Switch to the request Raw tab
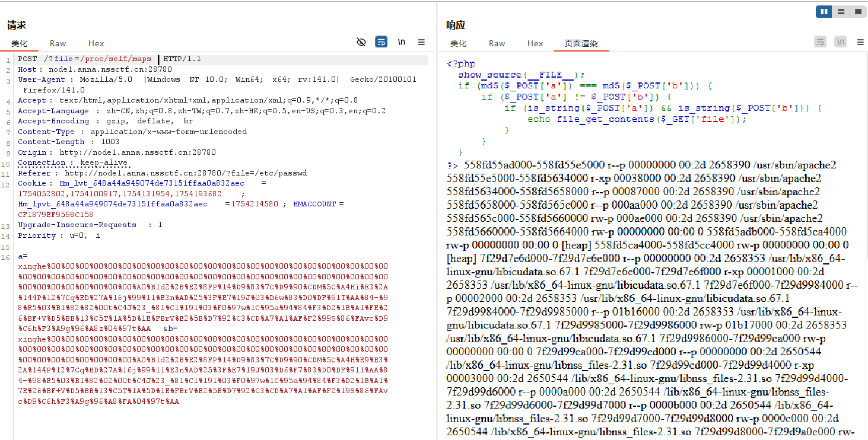Viewport: 868px width, 440px height. (58, 43)
